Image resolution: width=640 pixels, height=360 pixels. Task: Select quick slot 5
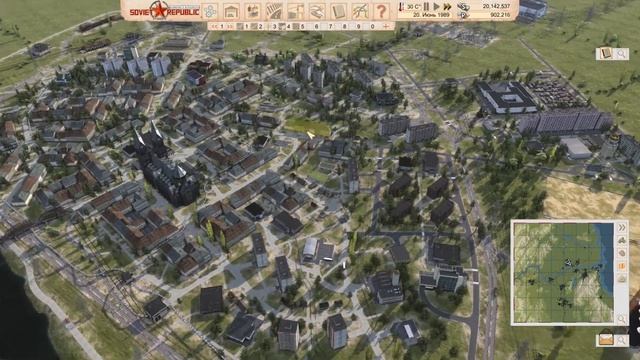(x=300, y=27)
